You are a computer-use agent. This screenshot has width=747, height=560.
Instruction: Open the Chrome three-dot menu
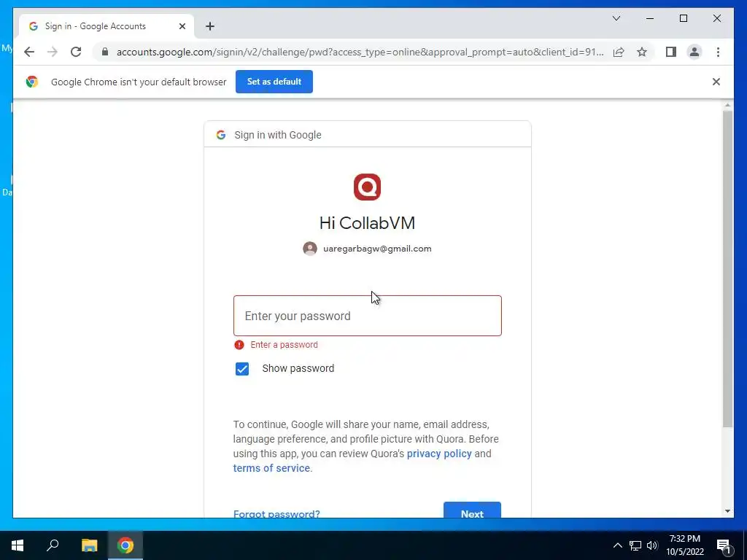click(x=718, y=52)
